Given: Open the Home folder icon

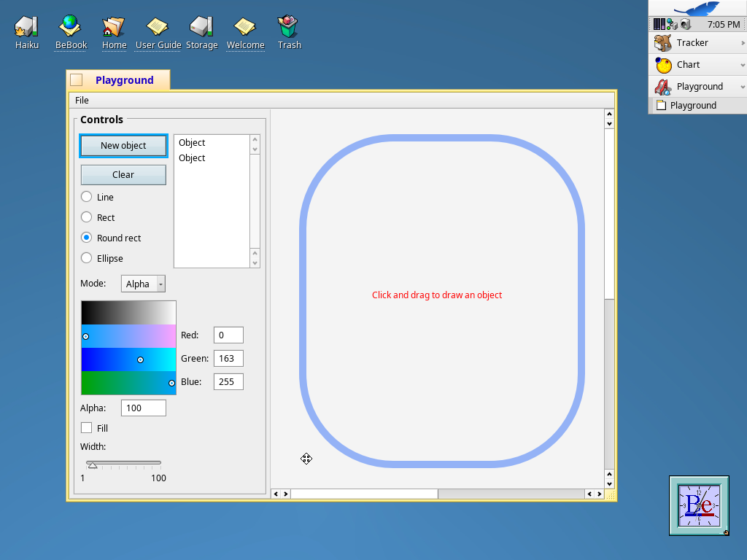Looking at the screenshot, I should [115, 27].
